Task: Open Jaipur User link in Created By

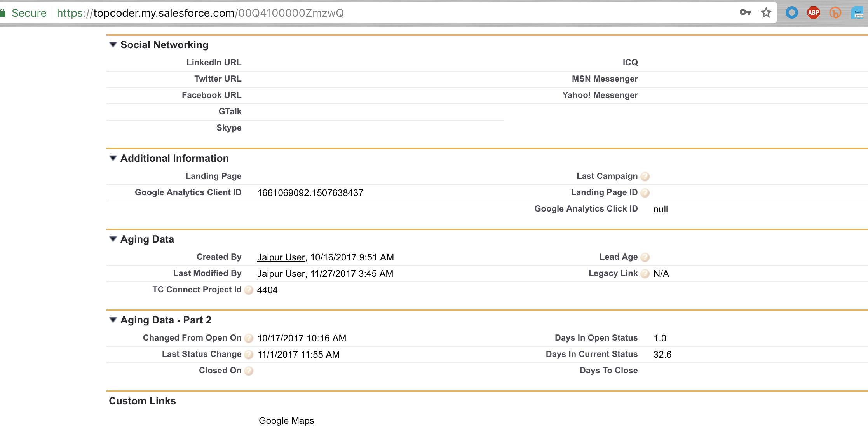Action: pos(281,257)
